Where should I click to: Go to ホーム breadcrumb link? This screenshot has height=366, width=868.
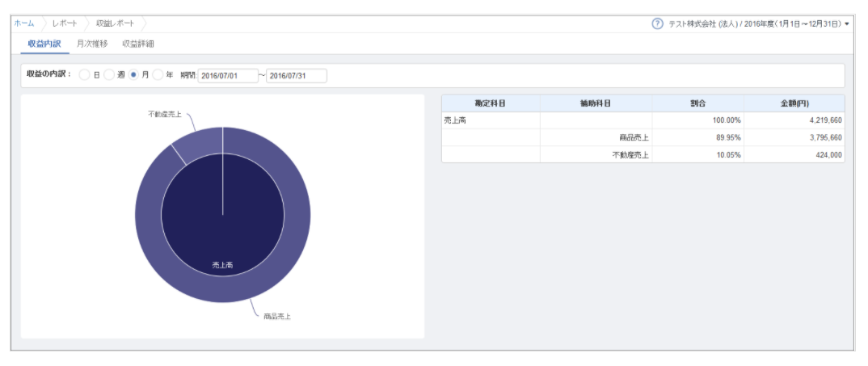(x=24, y=23)
